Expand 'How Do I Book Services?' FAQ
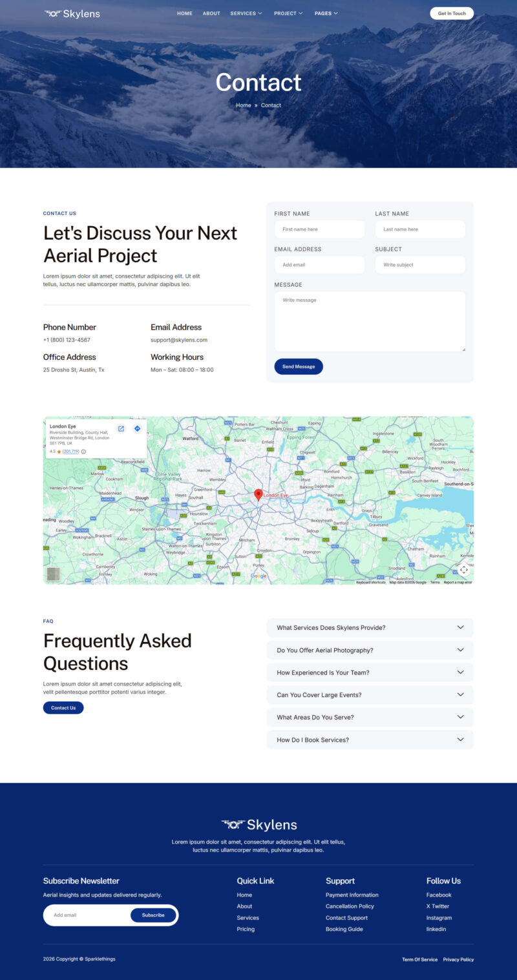This screenshot has width=517, height=980. 370,740
